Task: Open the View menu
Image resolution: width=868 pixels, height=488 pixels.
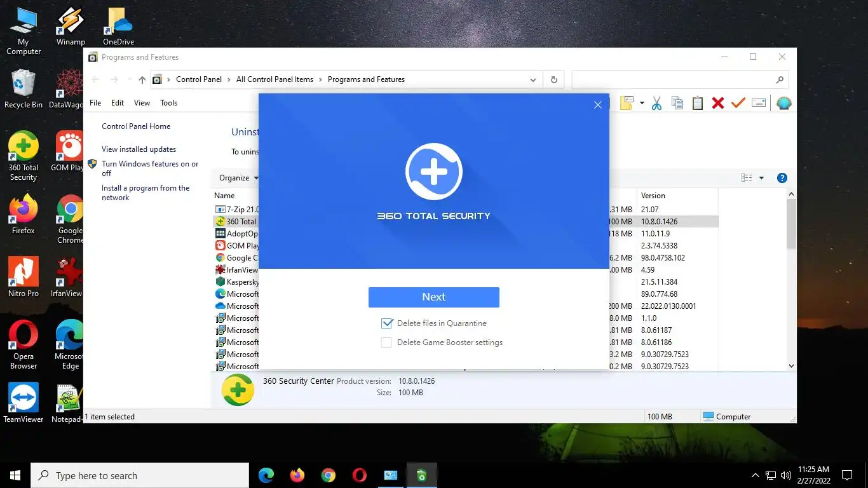Action: point(142,103)
